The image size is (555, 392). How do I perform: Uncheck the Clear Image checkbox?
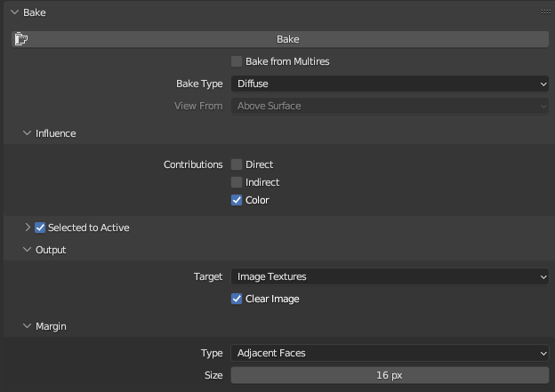(237, 299)
